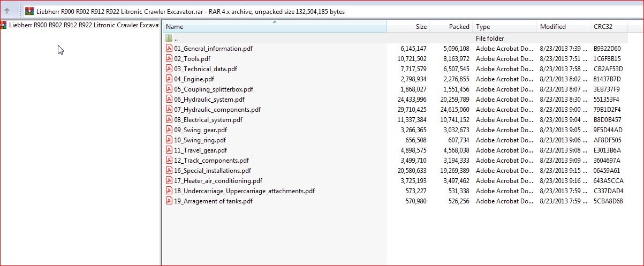
Task: Select file name 07_Hydraulic_components.pdf
Action: point(217,110)
